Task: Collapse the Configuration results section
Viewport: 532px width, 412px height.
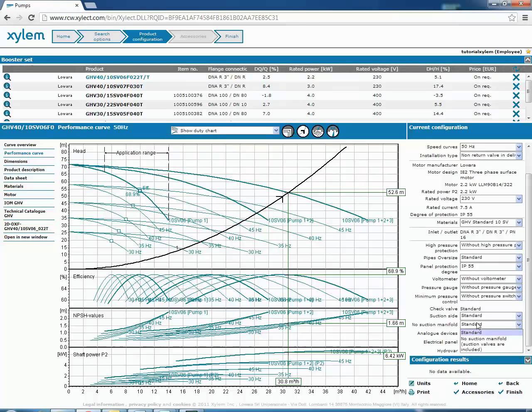Action: click(528, 360)
